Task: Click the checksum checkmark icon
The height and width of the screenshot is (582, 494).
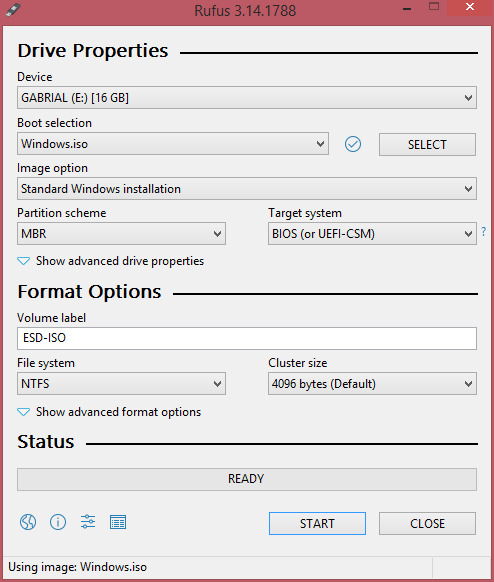Action: coord(353,144)
